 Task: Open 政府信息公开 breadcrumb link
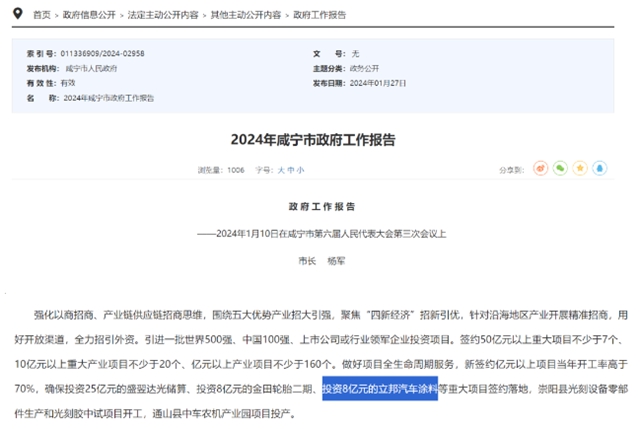89,15
